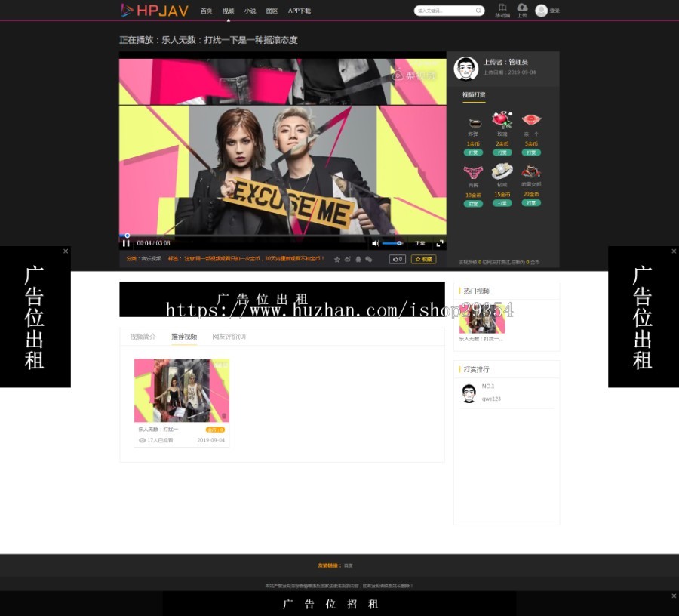Switch to the 视频简介 tab
Image resolution: width=679 pixels, height=616 pixels.
tap(143, 337)
